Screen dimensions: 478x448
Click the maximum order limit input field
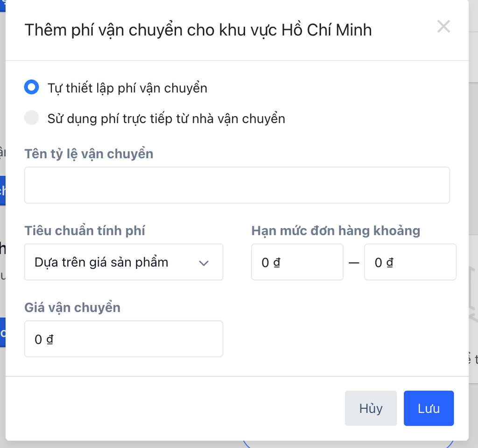click(x=410, y=262)
